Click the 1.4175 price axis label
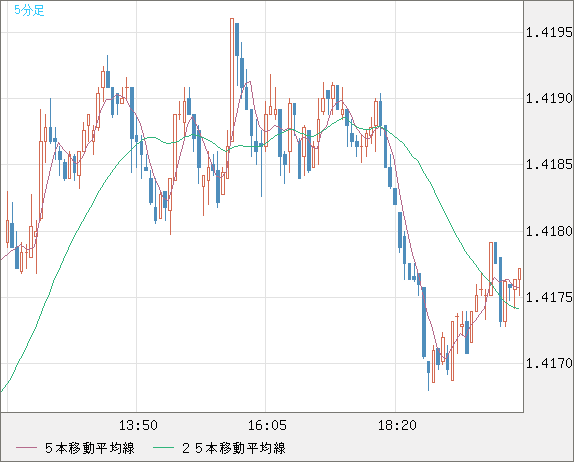Viewport: 574px width, 462px height. point(549,297)
